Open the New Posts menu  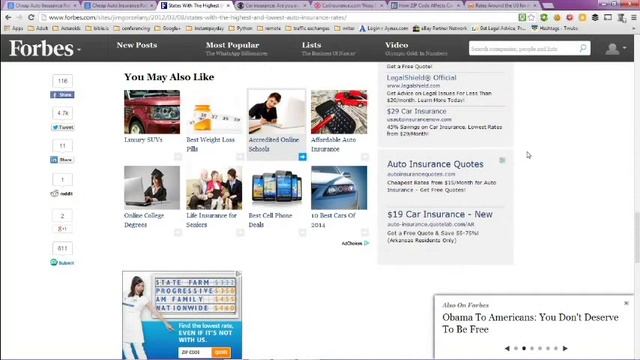(x=137, y=45)
